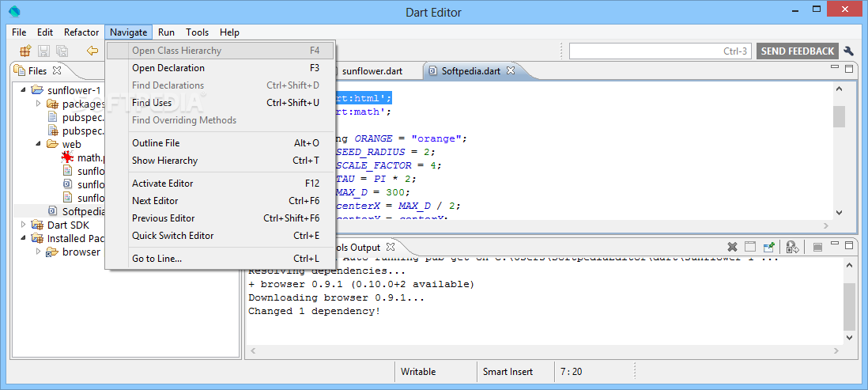Click the Installed Packages library icon

(37, 238)
